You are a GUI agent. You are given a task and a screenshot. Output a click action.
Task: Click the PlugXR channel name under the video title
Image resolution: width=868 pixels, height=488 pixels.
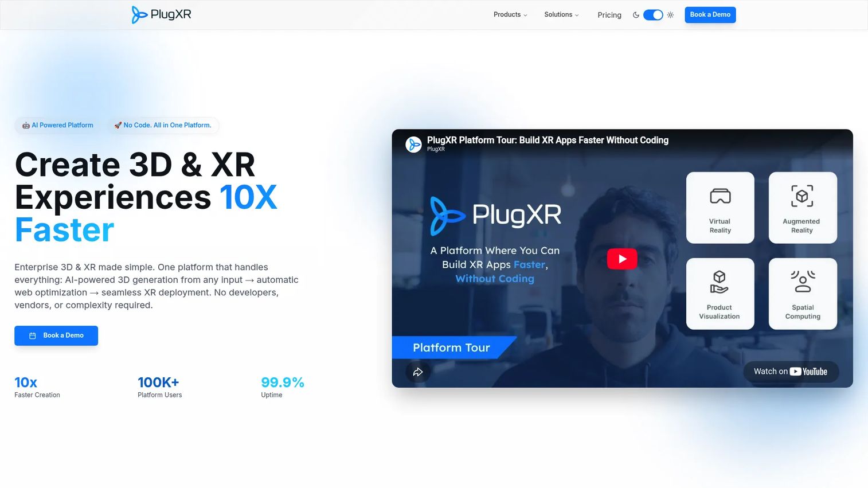(436, 149)
